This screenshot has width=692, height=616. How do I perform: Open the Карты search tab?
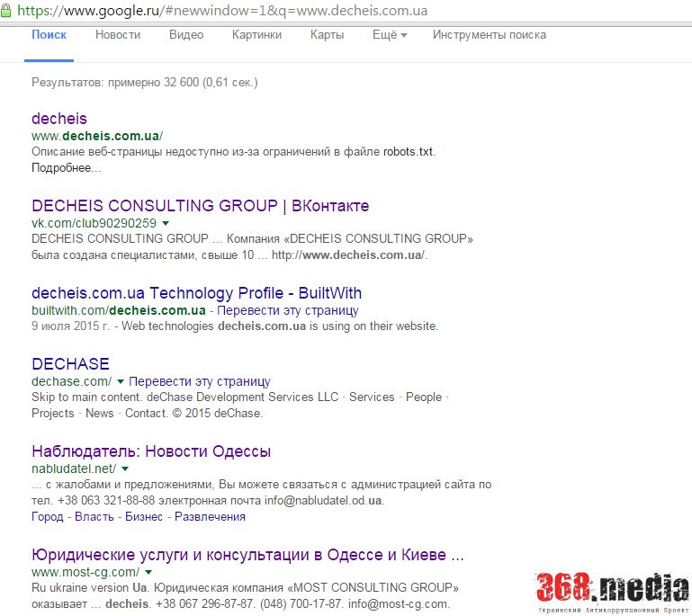[x=327, y=35]
